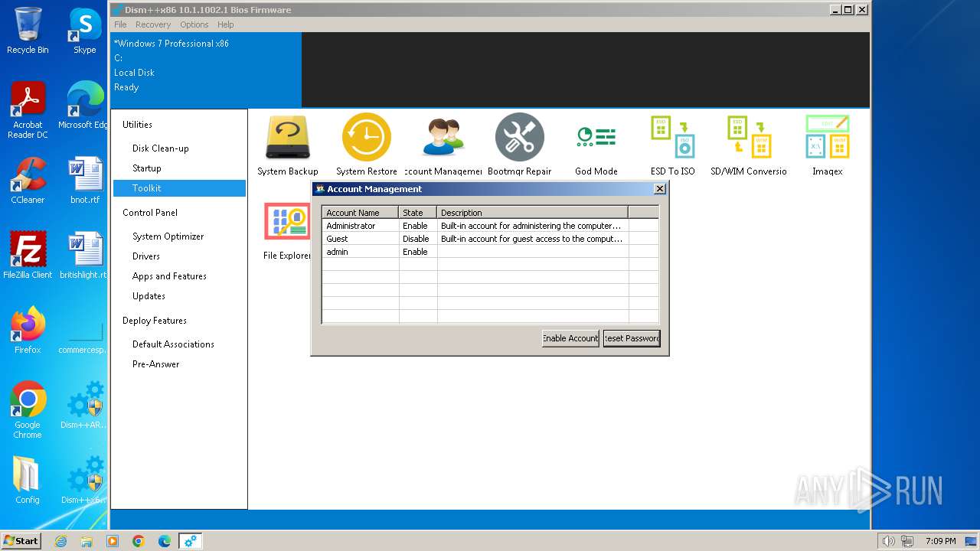Viewport: 980px width, 551px height.
Task: Launch the CCleaner desktop shortcut
Action: (x=28, y=181)
